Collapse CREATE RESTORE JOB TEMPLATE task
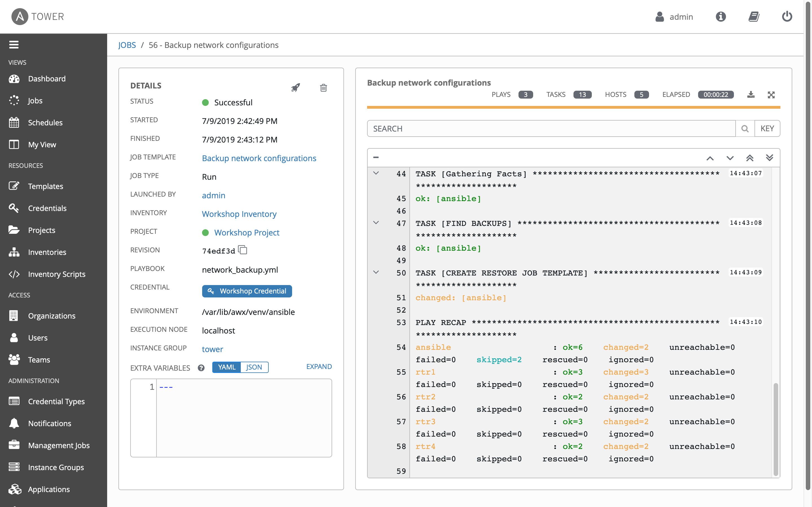The height and width of the screenshot is (507, 812). pos(376,272)
